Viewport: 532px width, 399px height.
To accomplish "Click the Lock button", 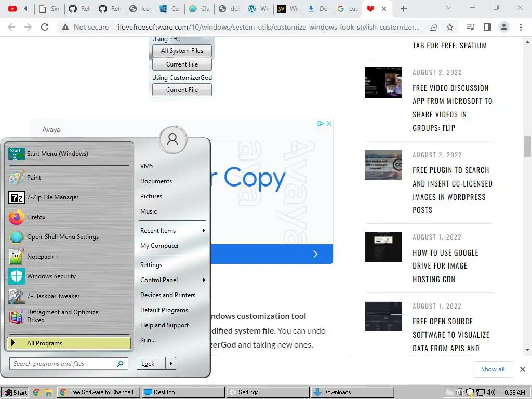I will [x=151, y=364].
